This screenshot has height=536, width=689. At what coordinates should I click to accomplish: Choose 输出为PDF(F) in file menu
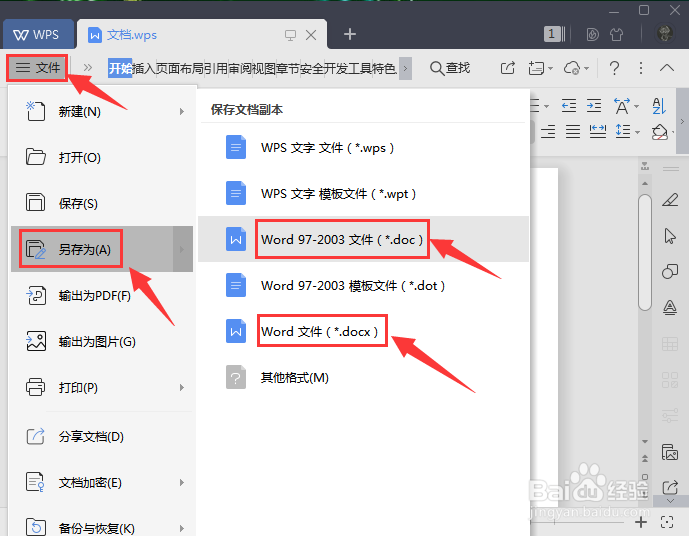coord(102,295)
